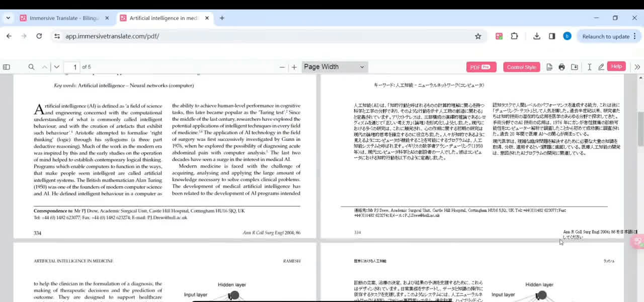Viewport: 644px width, 302px height.
Task: Open Chrome three-dot menu
Action: 635,36
